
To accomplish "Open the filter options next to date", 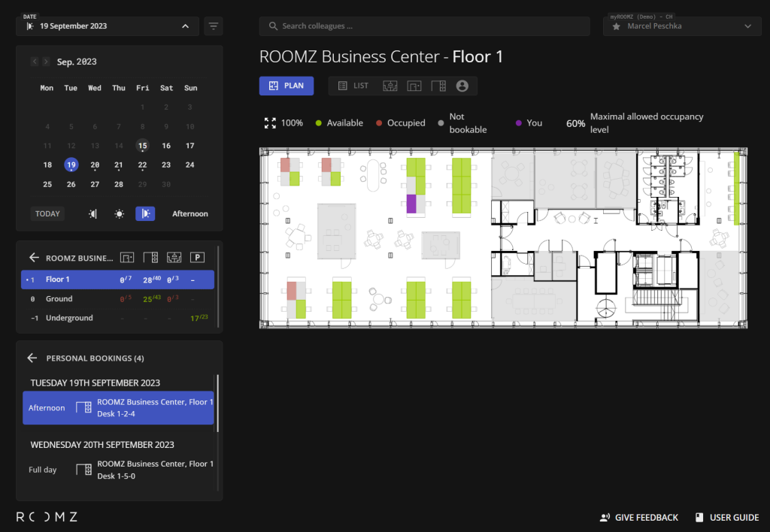I will tap(214, 26).
